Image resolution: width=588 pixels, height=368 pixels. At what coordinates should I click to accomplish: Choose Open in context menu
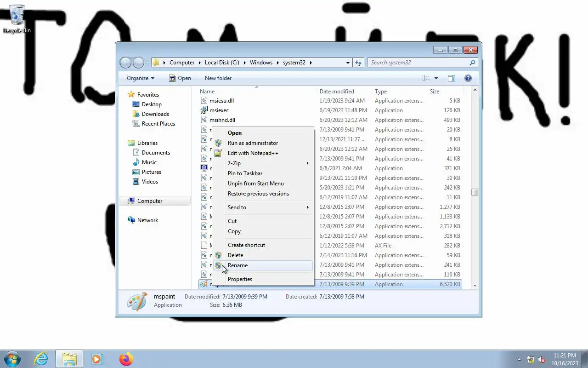click(263, 133)
